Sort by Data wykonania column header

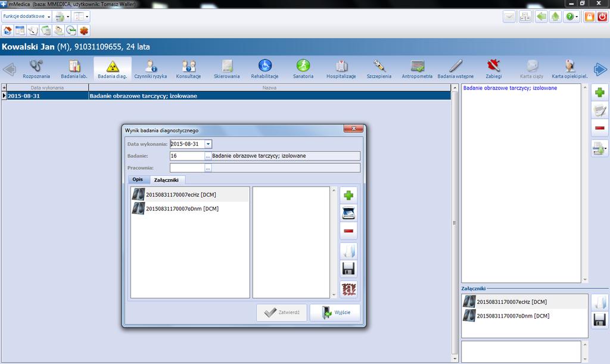(x=48, y=88)
